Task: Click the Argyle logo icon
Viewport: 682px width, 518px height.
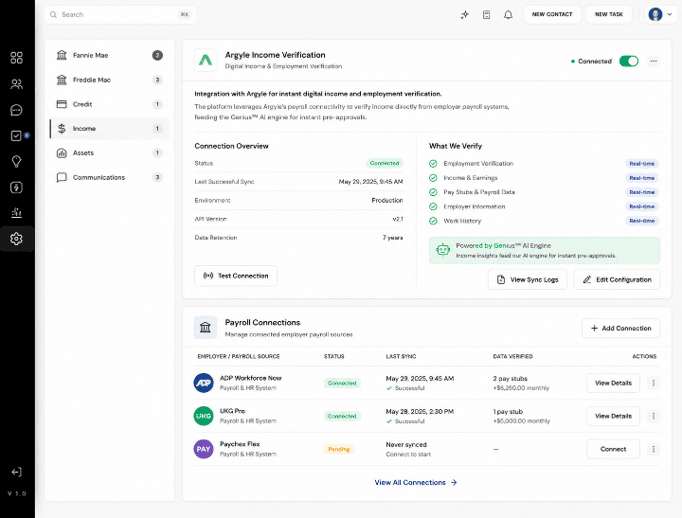Action: click(205, 60)
